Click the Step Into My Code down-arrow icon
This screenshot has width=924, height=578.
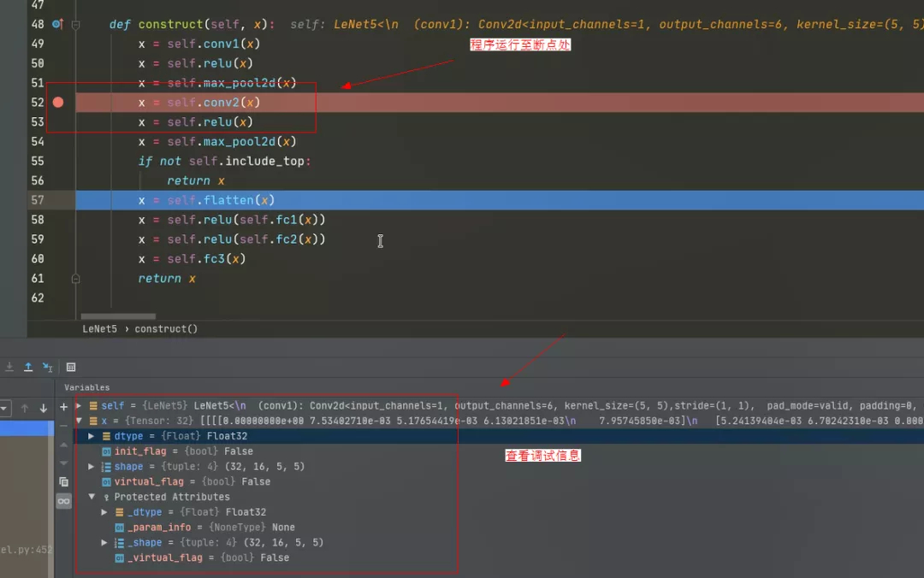9,367
